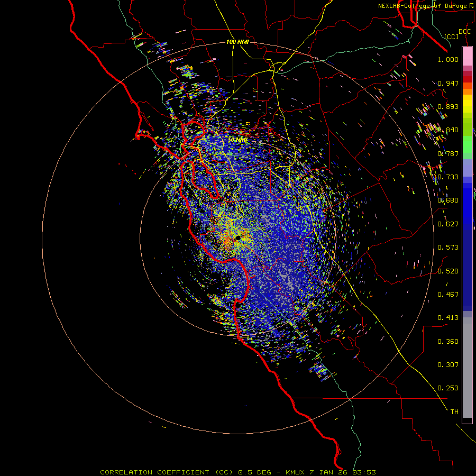Click the bright green segment of the color bar
476x476 pixels.
(x=467, y=144)
